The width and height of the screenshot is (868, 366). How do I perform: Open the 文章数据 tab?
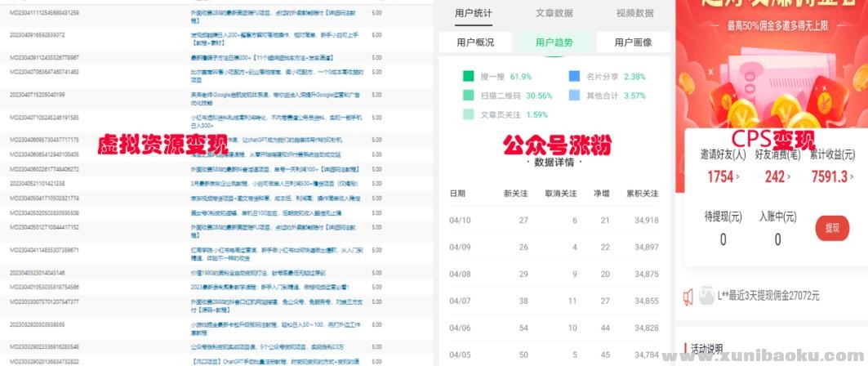pyautogui.click(x=554, y=13)
